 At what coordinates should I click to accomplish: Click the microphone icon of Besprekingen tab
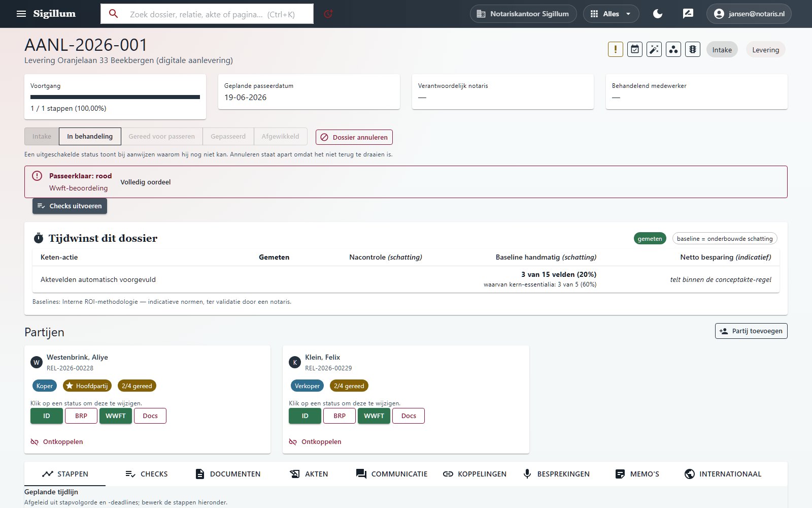[x=527, y=474]
